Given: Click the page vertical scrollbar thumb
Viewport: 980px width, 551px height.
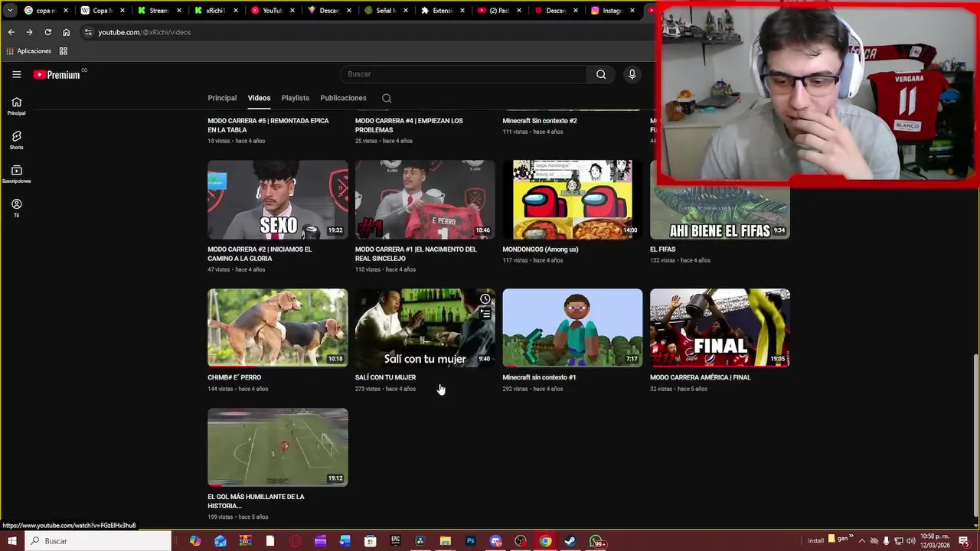Looking at the screenshot, I should tap(975, 436).
